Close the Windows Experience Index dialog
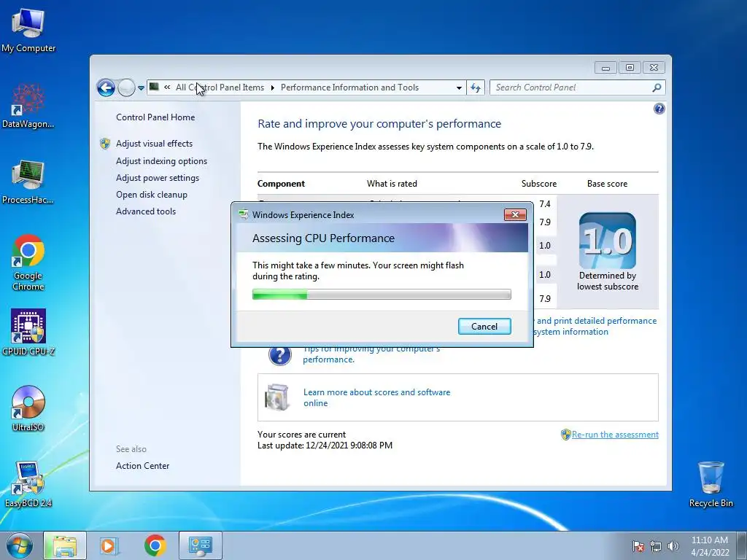Image resolution: width=747 pixels, height=560 pixels. [x=515, y=215]
